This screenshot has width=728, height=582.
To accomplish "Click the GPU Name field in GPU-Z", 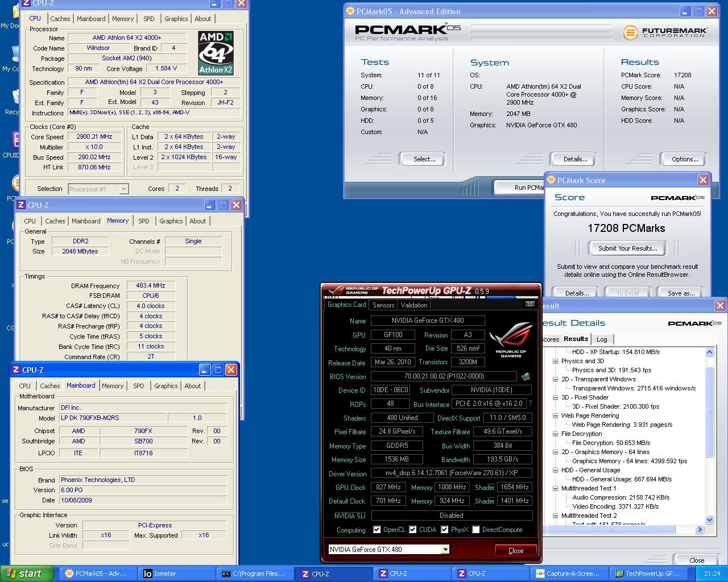I will [x=428, y=321].
